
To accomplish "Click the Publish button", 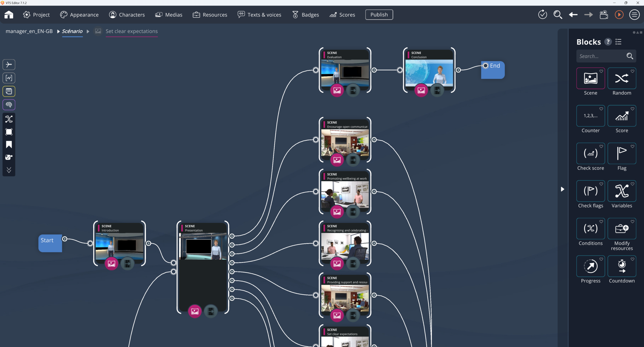I will click(379, 15).
